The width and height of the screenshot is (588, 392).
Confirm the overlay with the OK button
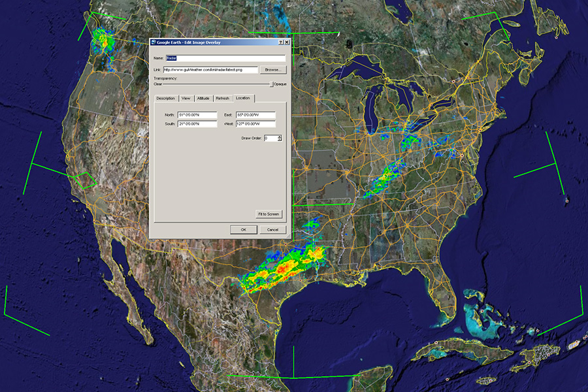[243, 229]
